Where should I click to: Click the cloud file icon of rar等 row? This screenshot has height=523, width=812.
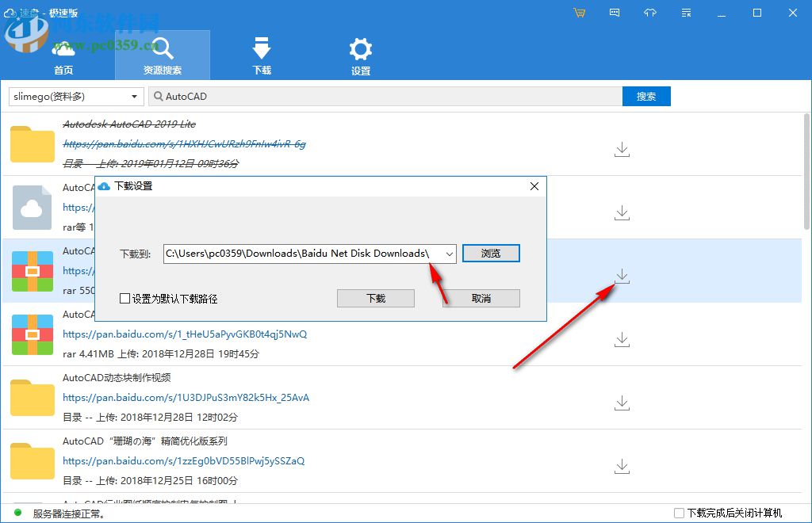32,208
